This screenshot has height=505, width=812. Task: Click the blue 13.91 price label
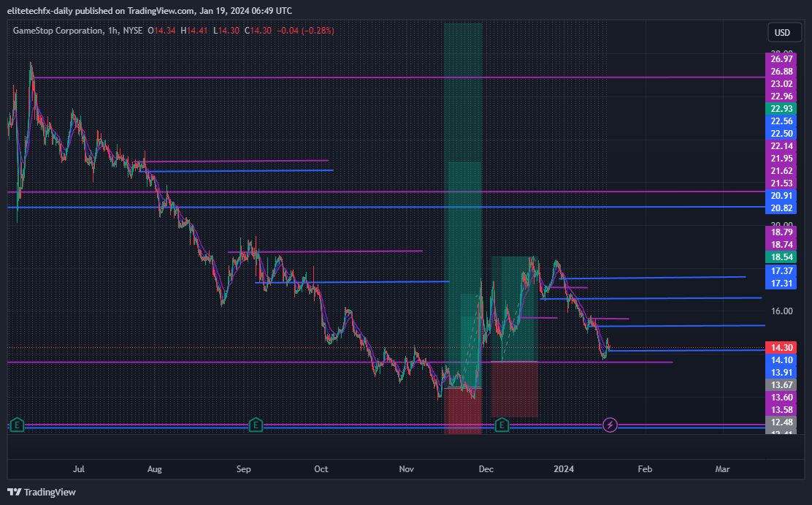point(781,373)
